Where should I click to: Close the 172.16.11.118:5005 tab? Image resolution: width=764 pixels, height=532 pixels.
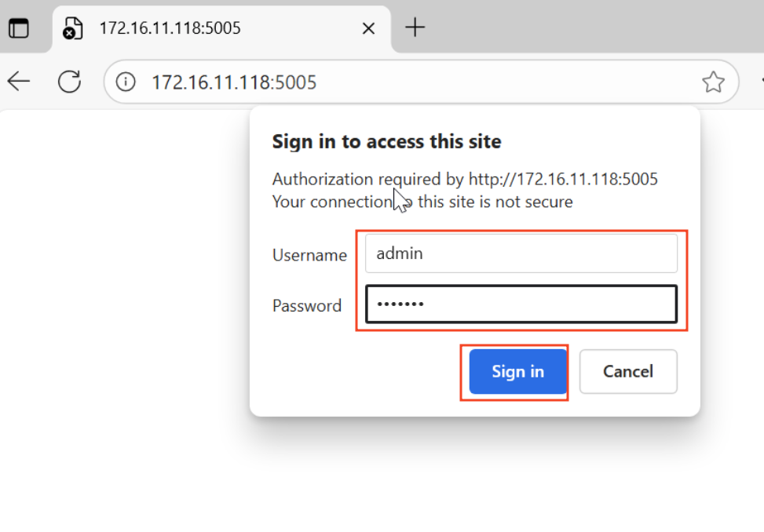[x=368, y=28]
